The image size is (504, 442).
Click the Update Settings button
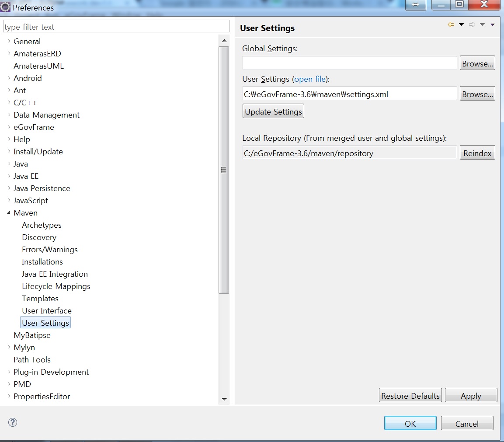coord(273,111)
